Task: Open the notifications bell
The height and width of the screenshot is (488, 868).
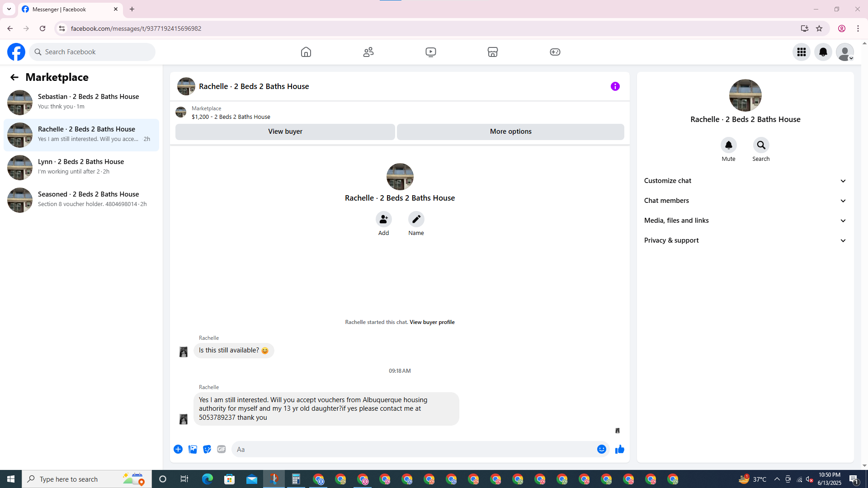Action: [x=823, y=52]
